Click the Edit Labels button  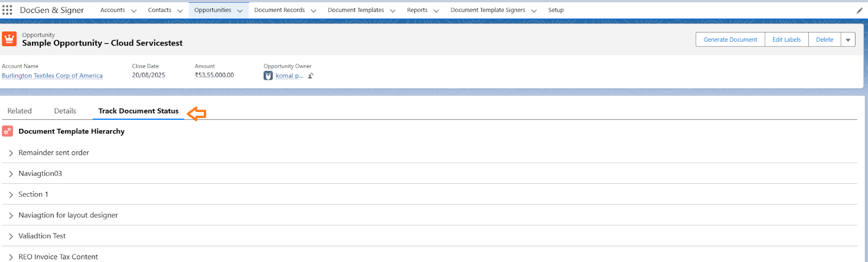[x=786, y=40]
